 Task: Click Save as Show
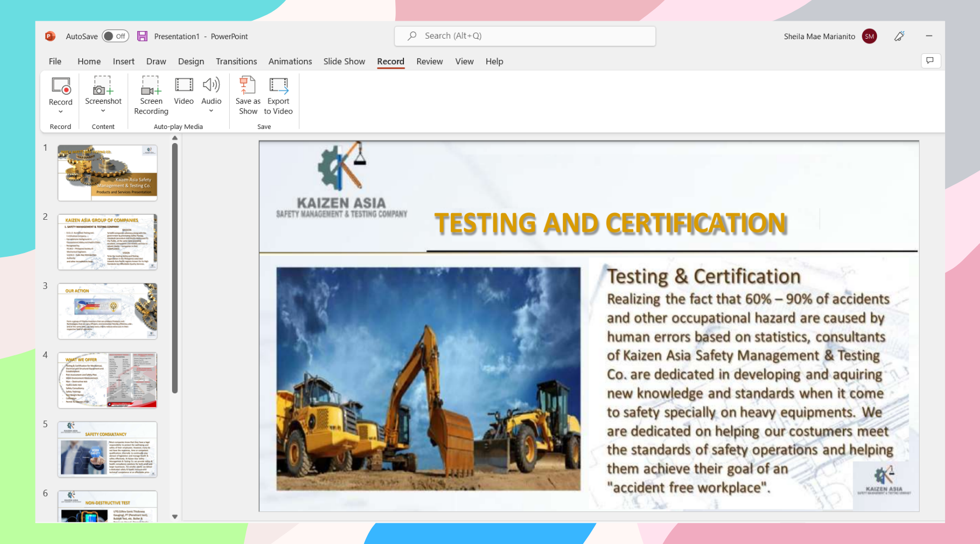(248, 96)
